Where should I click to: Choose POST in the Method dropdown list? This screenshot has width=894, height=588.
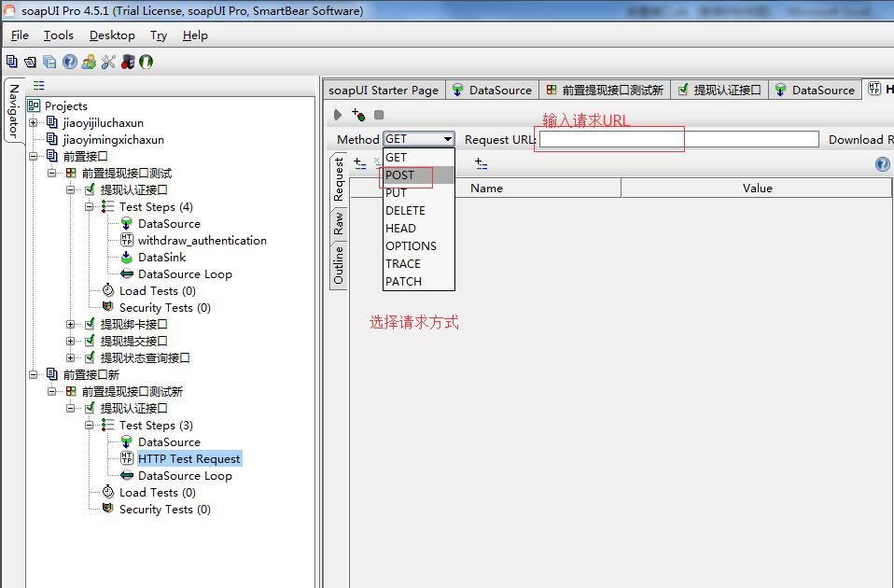pos(400,175)
